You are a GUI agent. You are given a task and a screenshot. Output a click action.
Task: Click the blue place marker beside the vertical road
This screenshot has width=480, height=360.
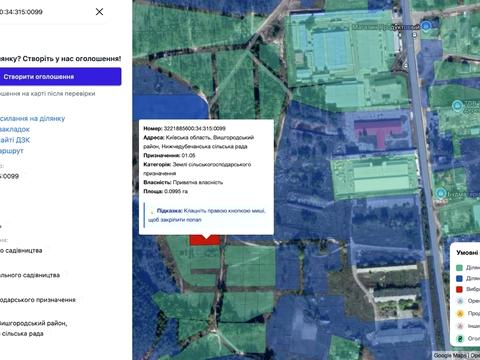click(458, 106)
